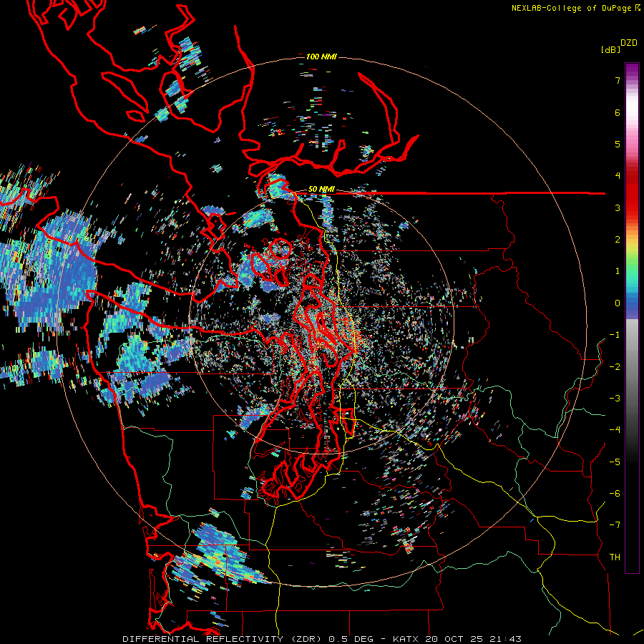Click the ZDR color scale bar
Viewport: 644px width, 644px height.
(x=632, y=318)
